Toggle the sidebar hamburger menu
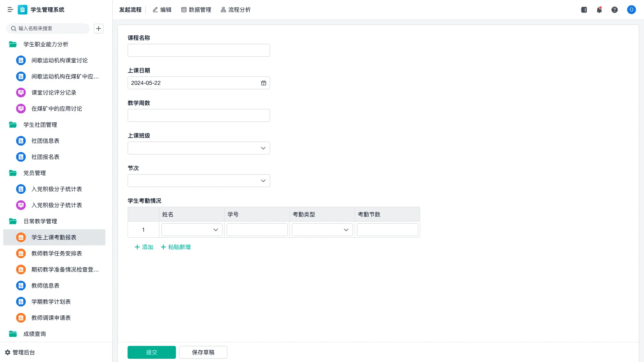The width and height of the screenshot is (644, 362). [x=10, y=10]
